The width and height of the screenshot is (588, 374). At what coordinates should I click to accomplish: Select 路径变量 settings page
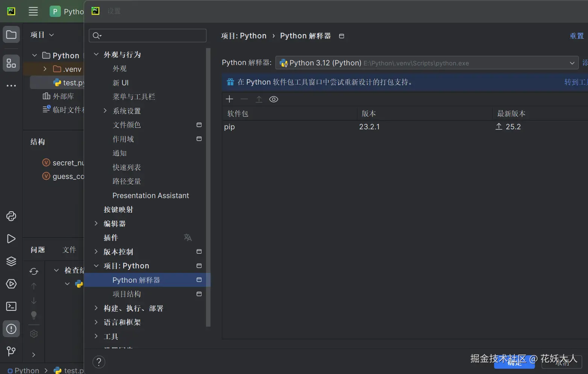tap(127, 181)
